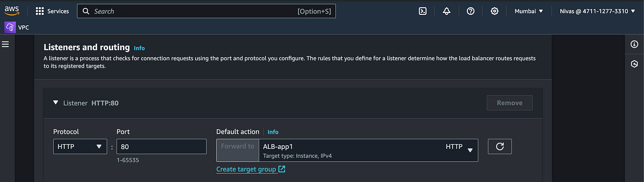Open the notifications bell
This screenshot has height=182, width=644.
447,11
